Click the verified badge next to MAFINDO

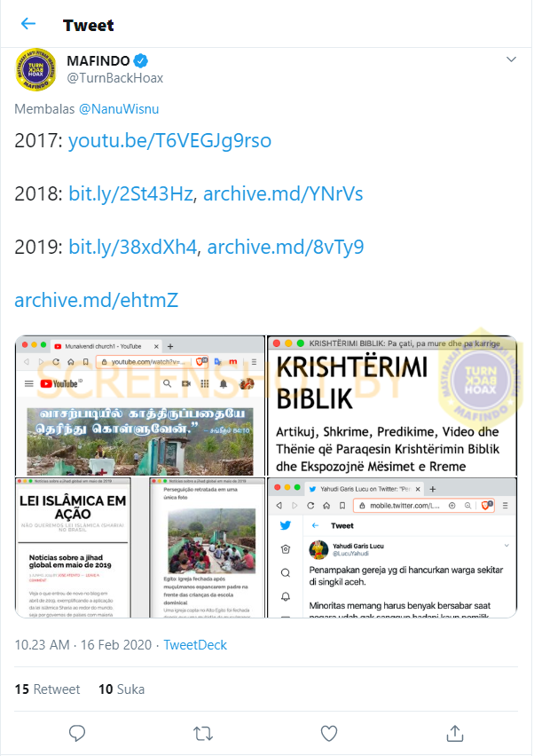pos(141,60)
